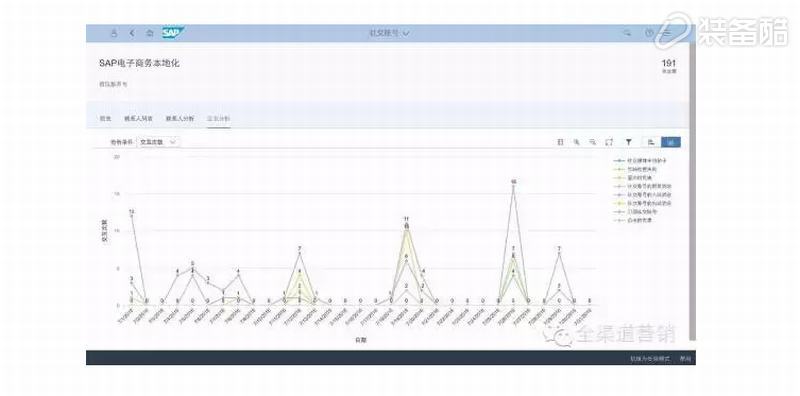The width and height of the screenshot is (800, 396).
Task: Go back using the header back arrow
Action: click(132, 33)
